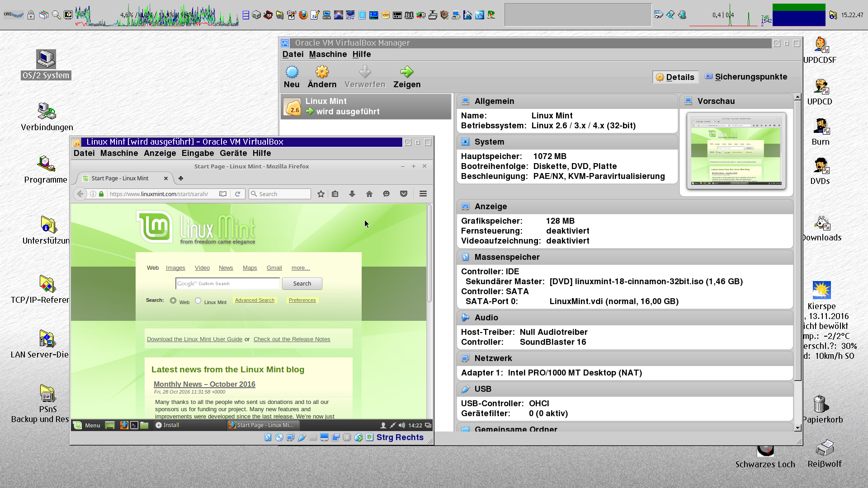868x488 pixels.
Task: Open OS/2 System desktop icon
Action: tap(46, 59)
